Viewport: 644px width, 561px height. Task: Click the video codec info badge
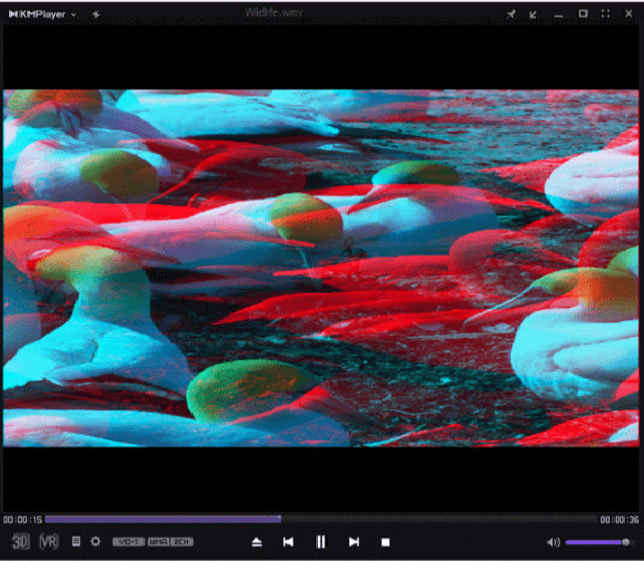coord(128,542)
